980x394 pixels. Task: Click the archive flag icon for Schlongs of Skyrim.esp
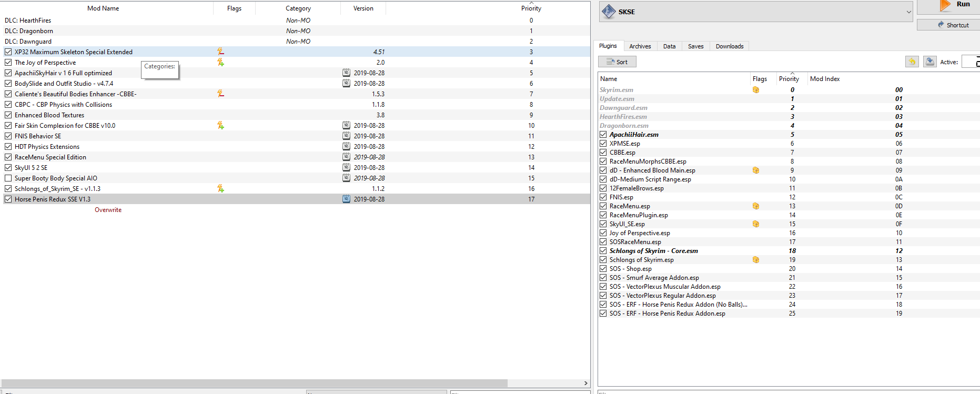[756, 260]
